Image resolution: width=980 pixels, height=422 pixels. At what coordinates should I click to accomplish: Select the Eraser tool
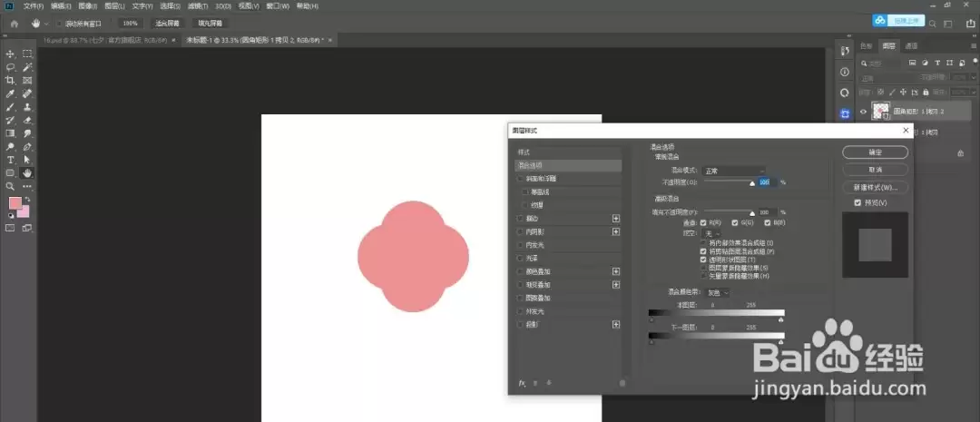click(27, 120)
